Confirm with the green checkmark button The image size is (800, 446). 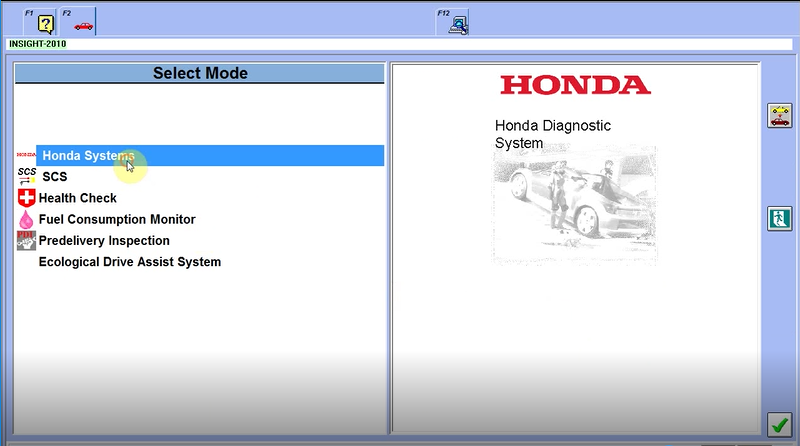click(779, 425)
